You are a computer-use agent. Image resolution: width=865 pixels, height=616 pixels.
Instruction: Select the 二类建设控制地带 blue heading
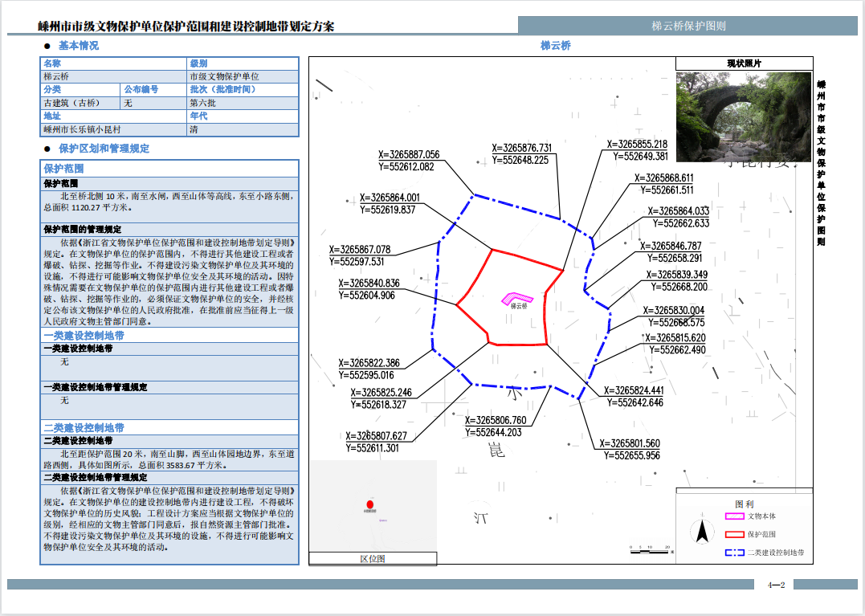[x=84, y=428]
